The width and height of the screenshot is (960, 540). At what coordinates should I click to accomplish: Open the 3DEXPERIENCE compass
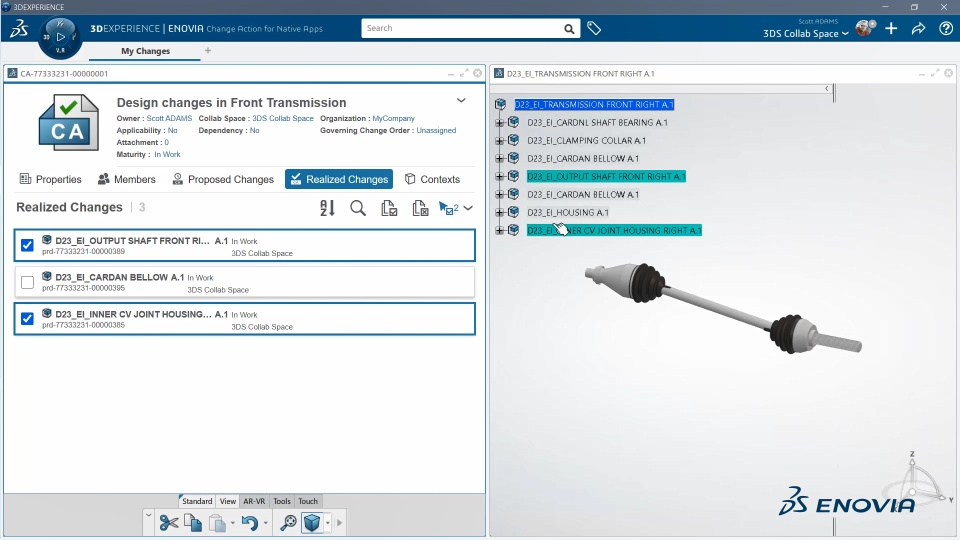coord(59,37)
